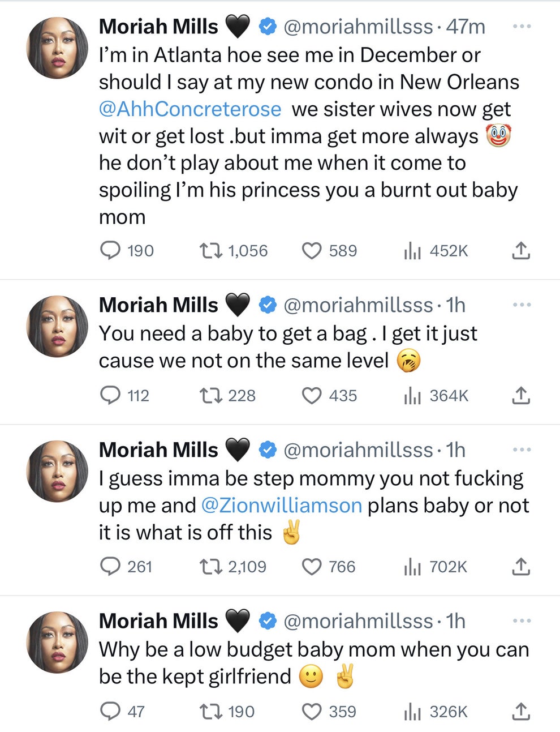This screenshot has height=732, width=560.
Task: Open the step mommy tweet's options menu
Action: [x=522, y=450]
